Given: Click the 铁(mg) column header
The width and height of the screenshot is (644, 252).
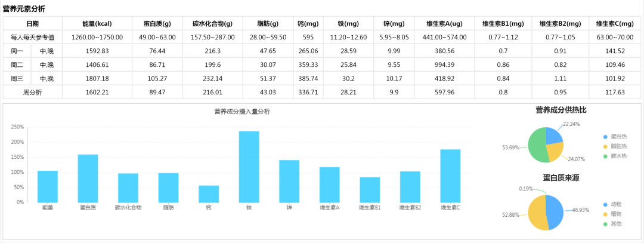Looking at the screenshot, I should pyautogui.click(x=349, y=23).
